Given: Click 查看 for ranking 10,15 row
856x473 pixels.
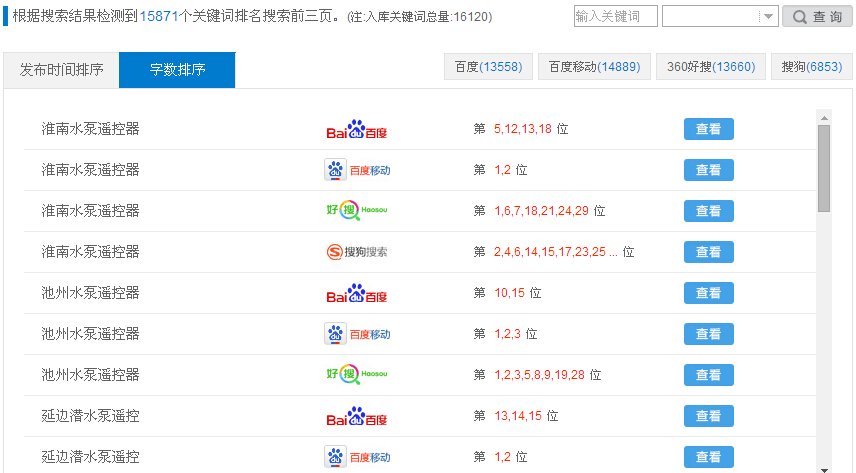Looking at the screenshot, I should pyautogui.click(x=709, y=293).
